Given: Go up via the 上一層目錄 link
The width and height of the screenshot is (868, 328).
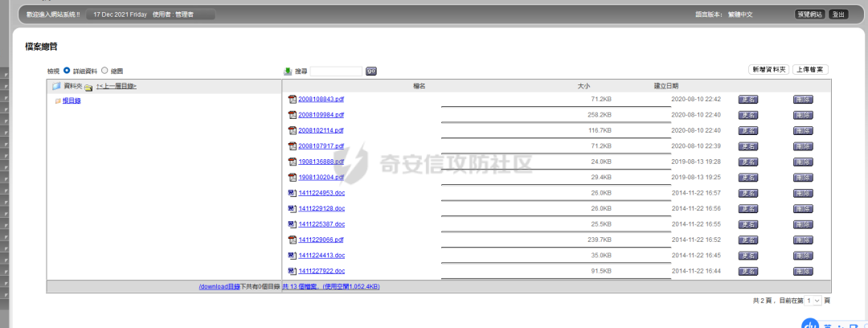Looking at the screenshot, I should [117, 87].
